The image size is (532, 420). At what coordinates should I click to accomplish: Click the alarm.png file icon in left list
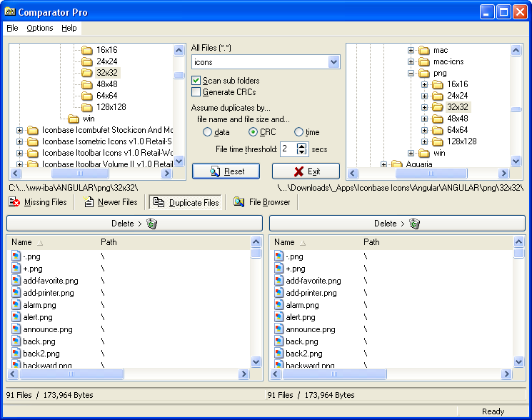click(x=16, y=305)
